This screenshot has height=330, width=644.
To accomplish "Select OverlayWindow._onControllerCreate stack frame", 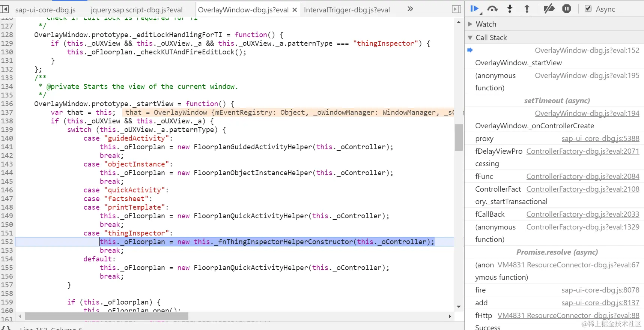I will (534, 126).
